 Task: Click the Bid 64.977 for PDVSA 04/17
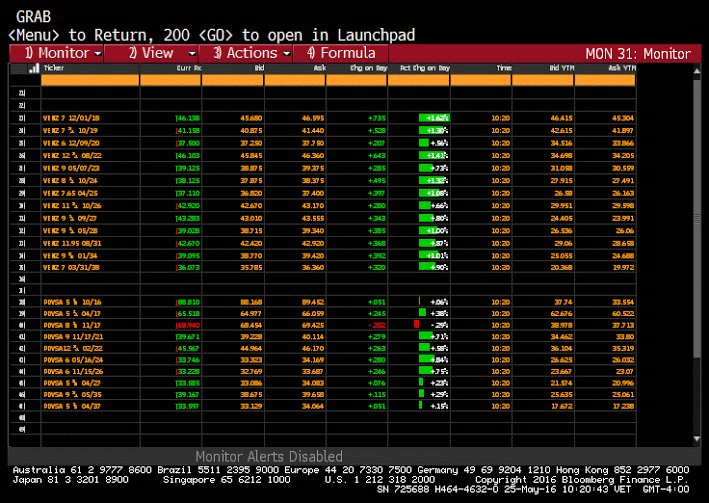click(x=251, y=313)
